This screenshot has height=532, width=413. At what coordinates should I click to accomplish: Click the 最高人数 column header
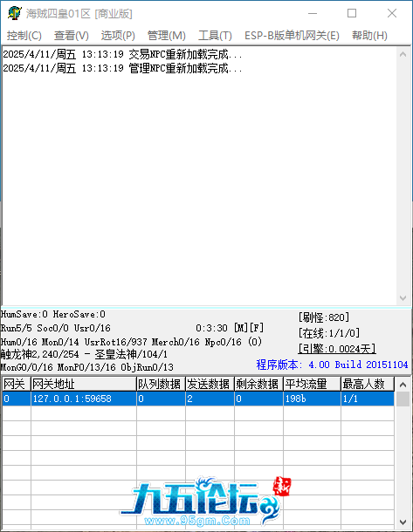[368, 384]
